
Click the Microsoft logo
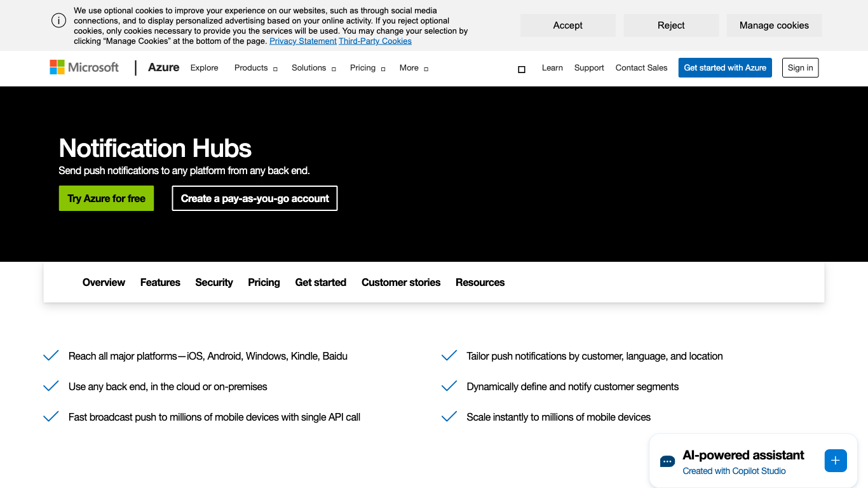85,67
